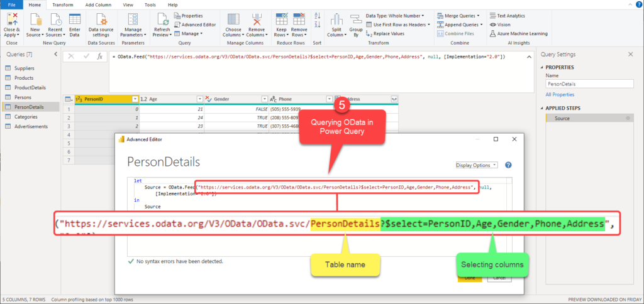Open Merge Queries dropdown
This screenshot has width=644, height=304.
pyautogui.click(x=458, y=16)
